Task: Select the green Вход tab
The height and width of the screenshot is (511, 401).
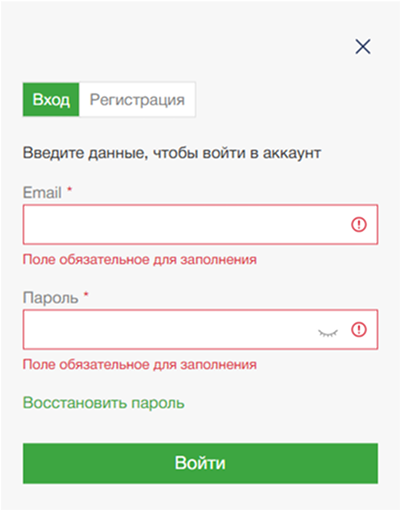Action: [51, 100]
